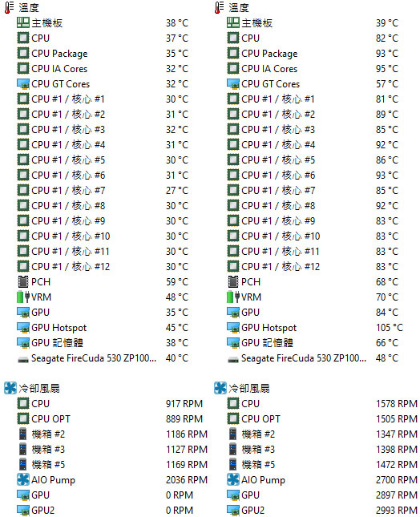Click GPU Hotspot icon in the 105 °C row
The height and width of the screenshot is (517, 420).
[233, 327]
